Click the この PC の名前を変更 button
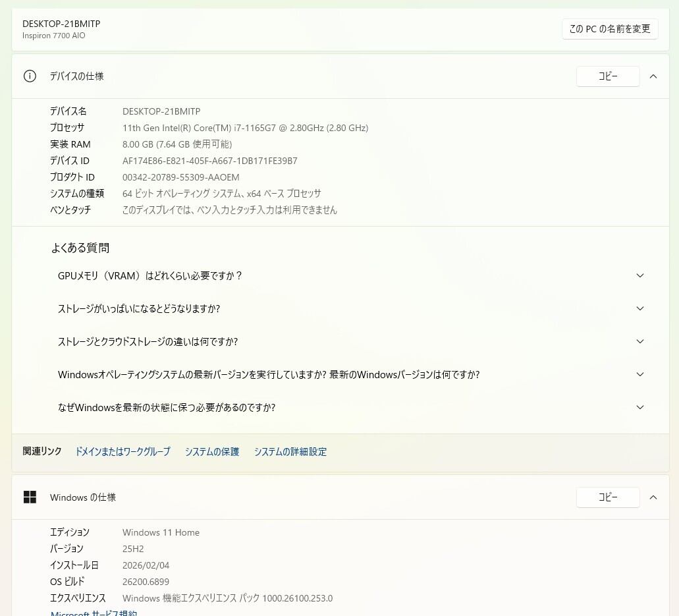The height and width of the screenshot is (616, 679). point(609,29)
